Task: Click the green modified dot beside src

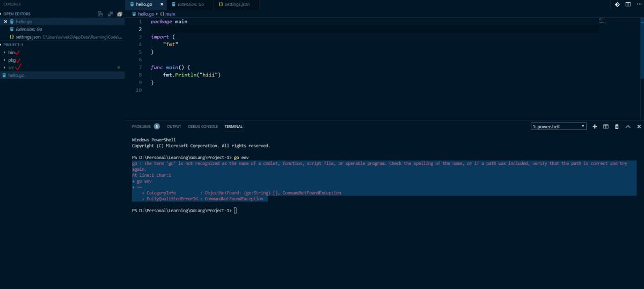Action: [118, 68]
